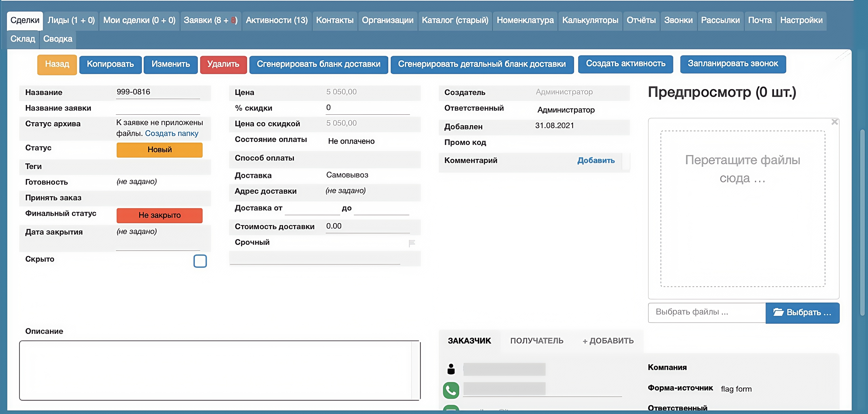Viewport: 868px width, 414px height.
Task: Open Активности (13) tab
Action: pyautogui.click(x=277, y=21)
